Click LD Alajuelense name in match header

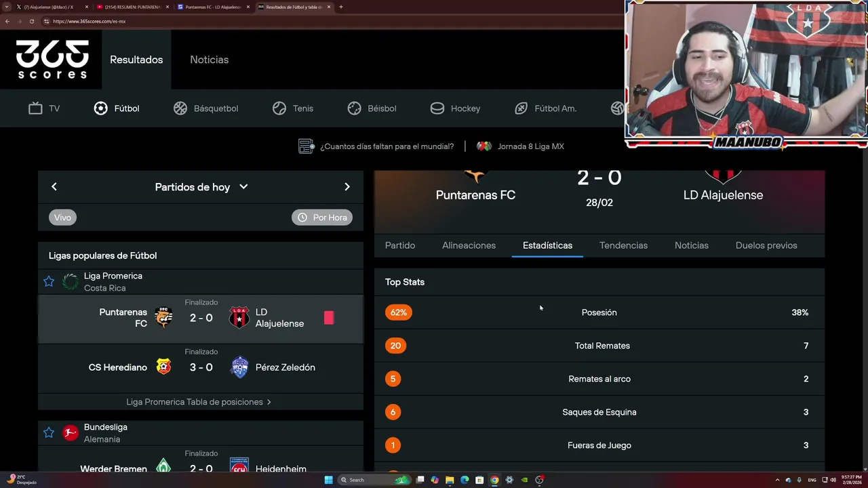(723, 195)
